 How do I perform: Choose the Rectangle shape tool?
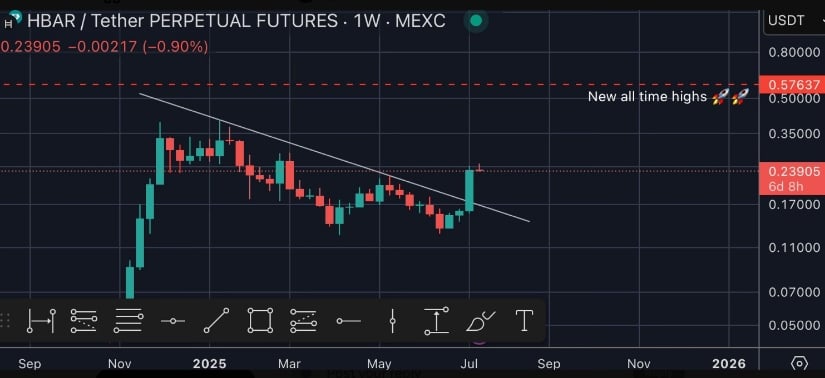(x=260, y=321)
